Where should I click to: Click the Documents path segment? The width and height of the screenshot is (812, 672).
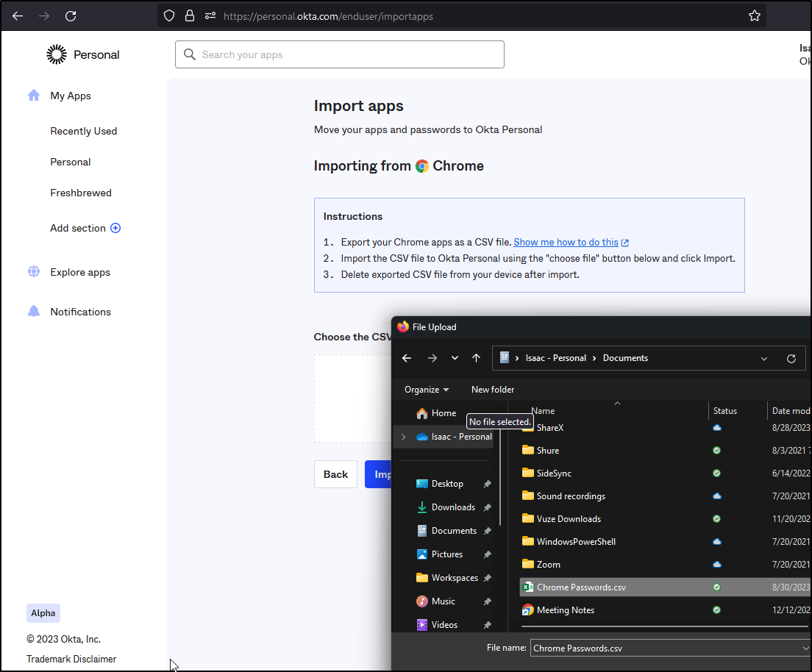click(625, 358)
